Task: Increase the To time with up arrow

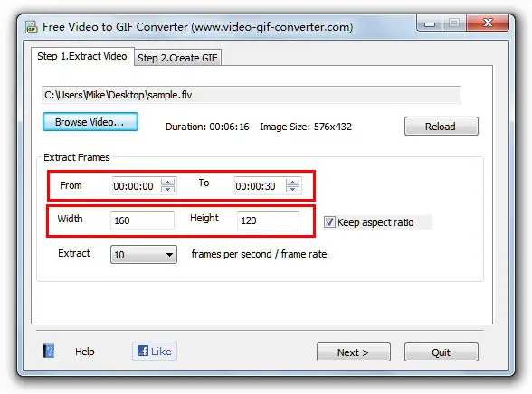Action: (292, 183)
